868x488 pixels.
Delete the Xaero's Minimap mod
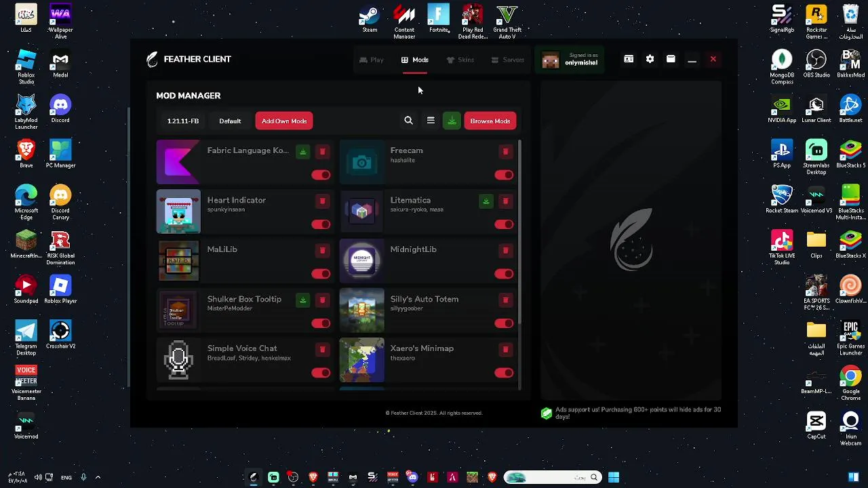505,350
